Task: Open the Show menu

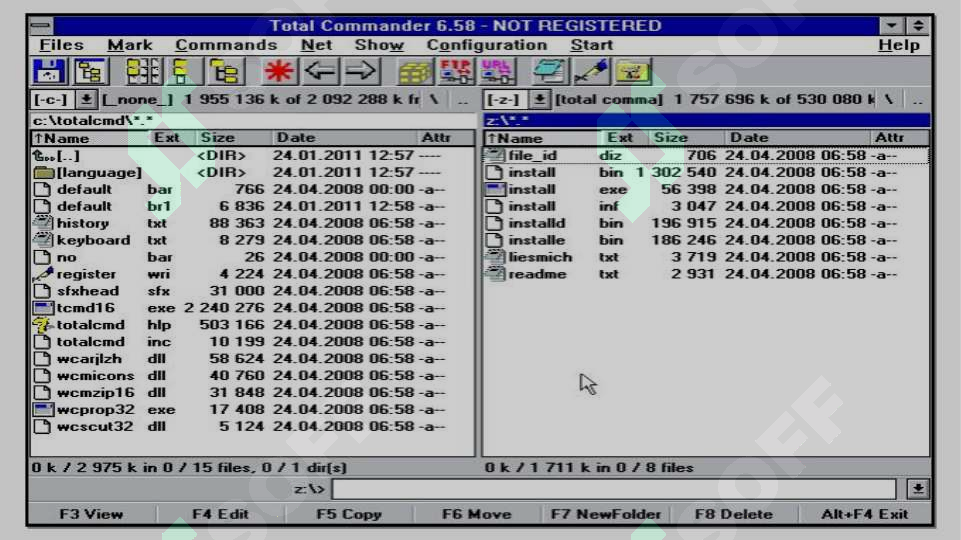Action: click(379, 45)
